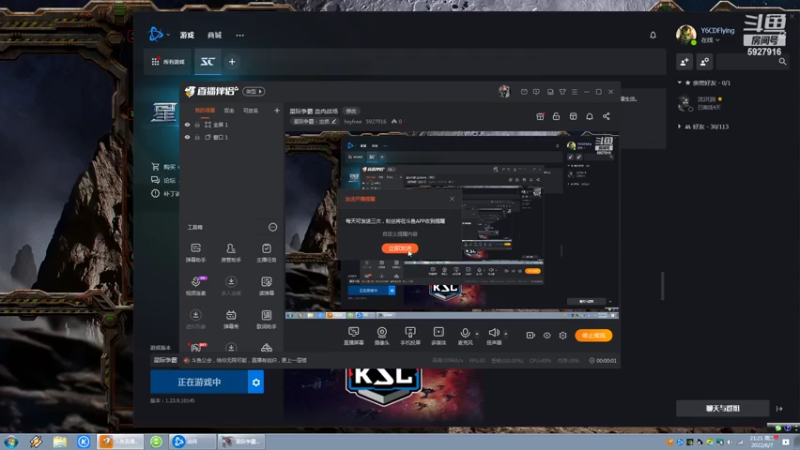Screen dimensions: 800x450
Task: Toggle the lock on the 全屏1 source
Action: click(x=197, y=124)
